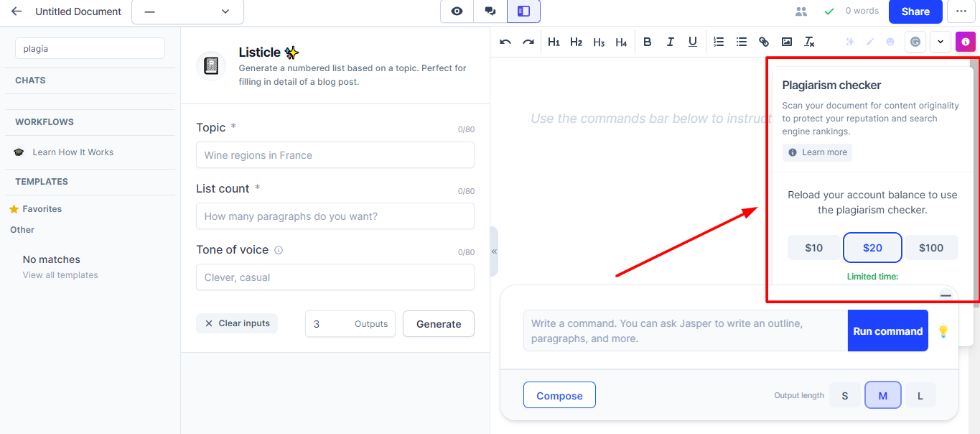Collapse the side panel with double chevron

494,251
